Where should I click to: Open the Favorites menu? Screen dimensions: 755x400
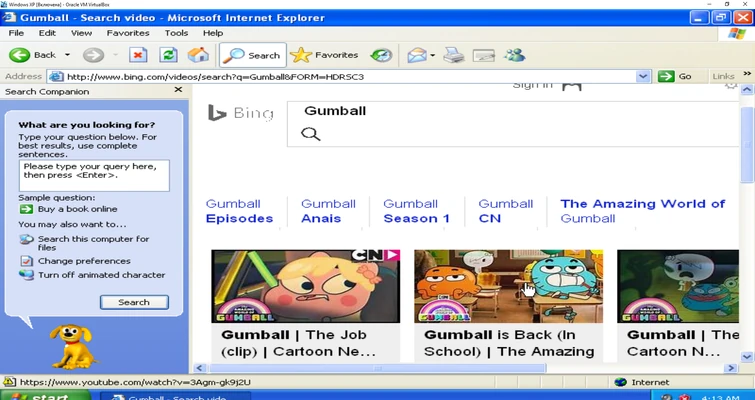coord(128,33)
